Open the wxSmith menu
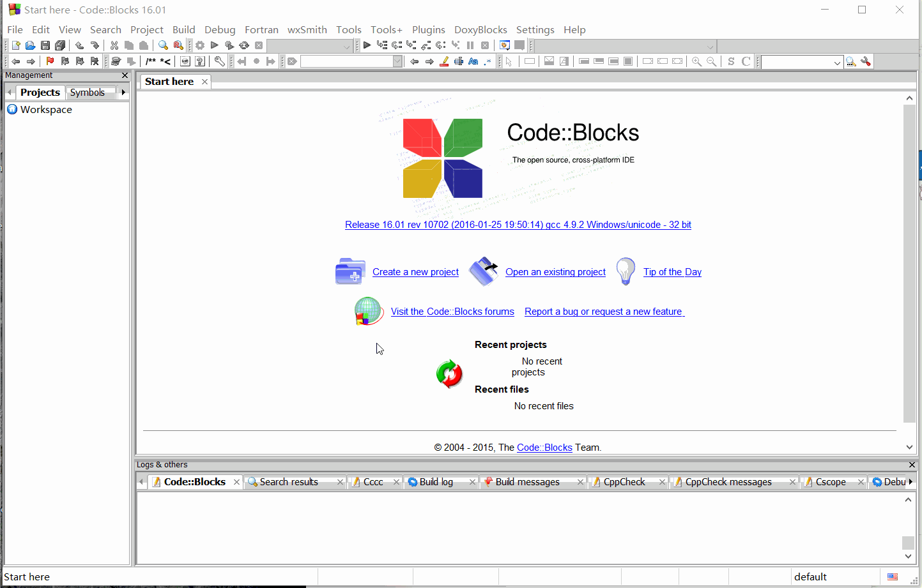This screenshot has height=588, width=922. pos(307,29)
